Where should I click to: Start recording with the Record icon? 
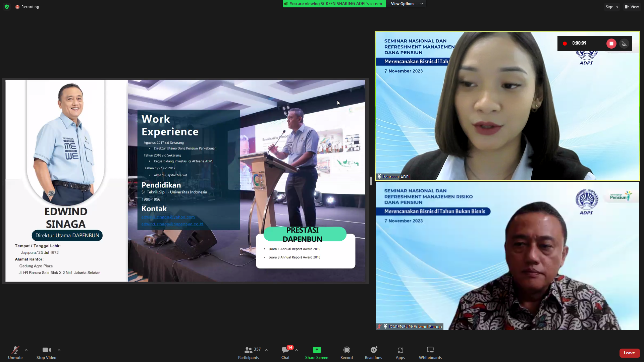coord(346,350)
